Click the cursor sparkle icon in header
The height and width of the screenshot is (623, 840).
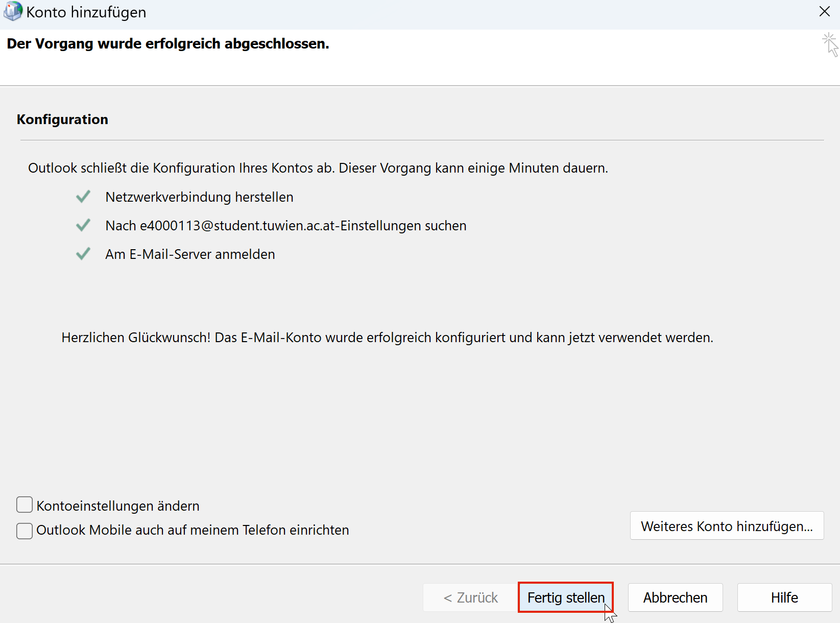830,44
